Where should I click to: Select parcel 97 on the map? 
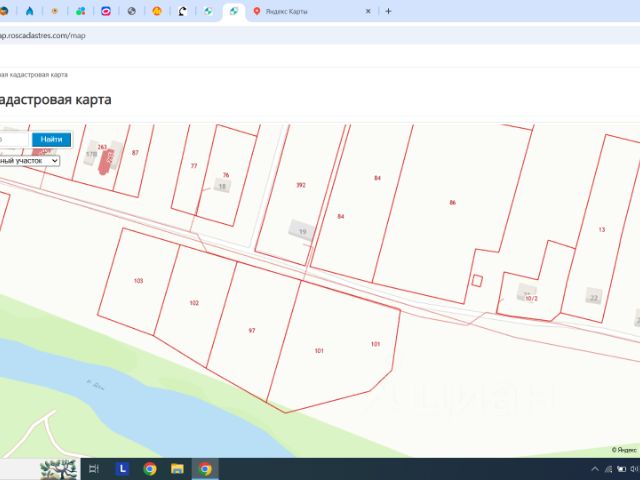[x=252, y=330]
